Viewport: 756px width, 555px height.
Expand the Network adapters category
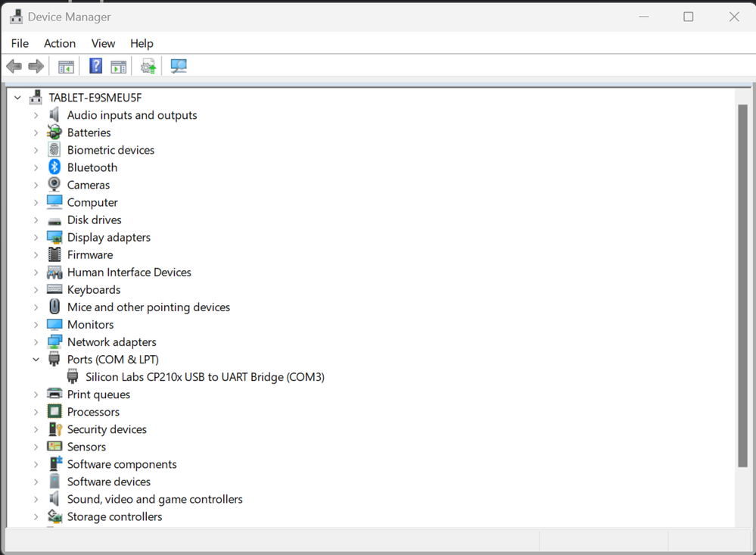coord(36,342)
